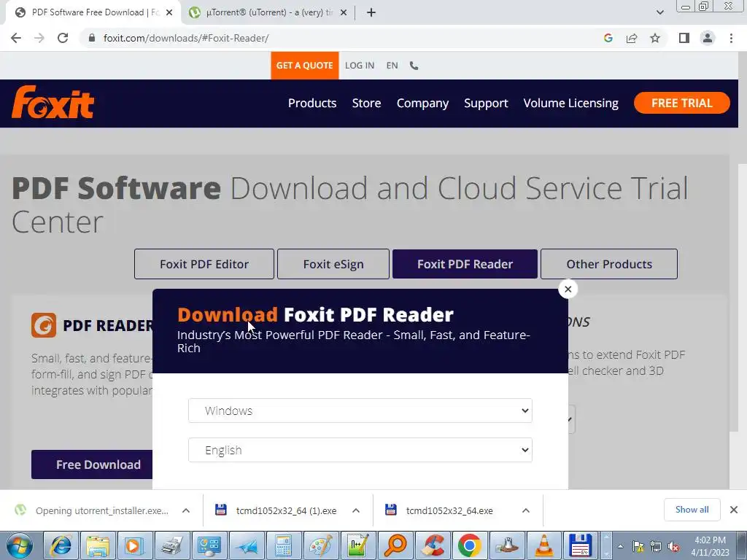The image size is (747, 560).
Task: Open the tab search dropdown arrow
Action: tap(659, 12)
